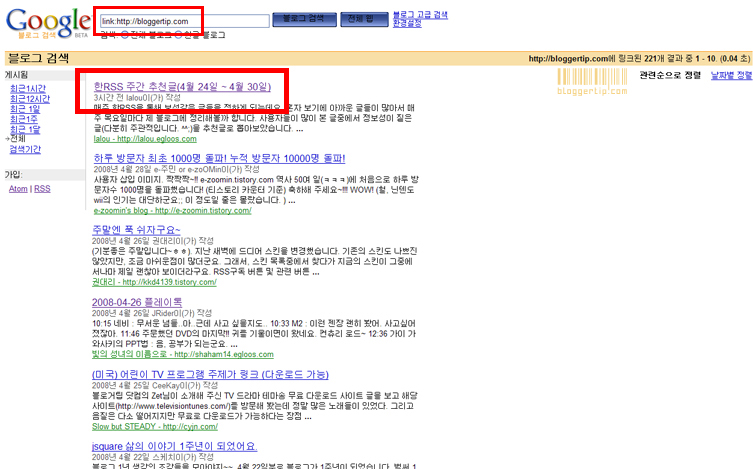The image size is (755, 469).
Task: Click the 가입: sidebar heading
Action: 13,175
